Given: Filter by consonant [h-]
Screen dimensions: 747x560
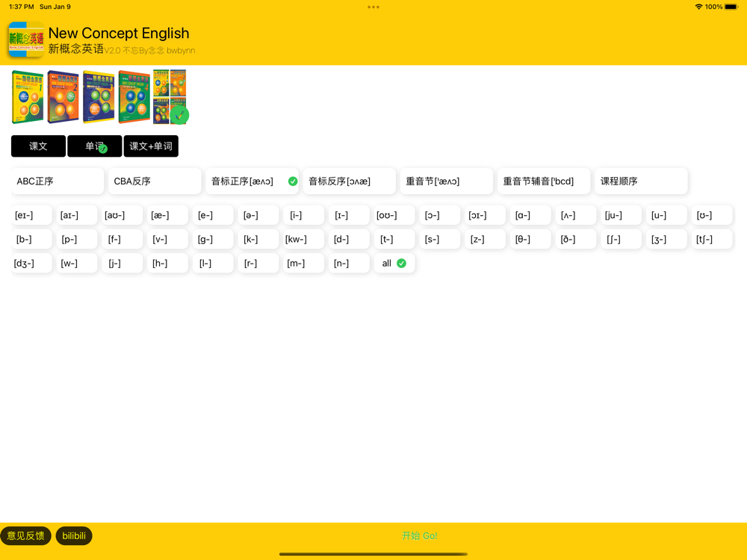Looking at the screenshot, I should click(x=167, y=264).
